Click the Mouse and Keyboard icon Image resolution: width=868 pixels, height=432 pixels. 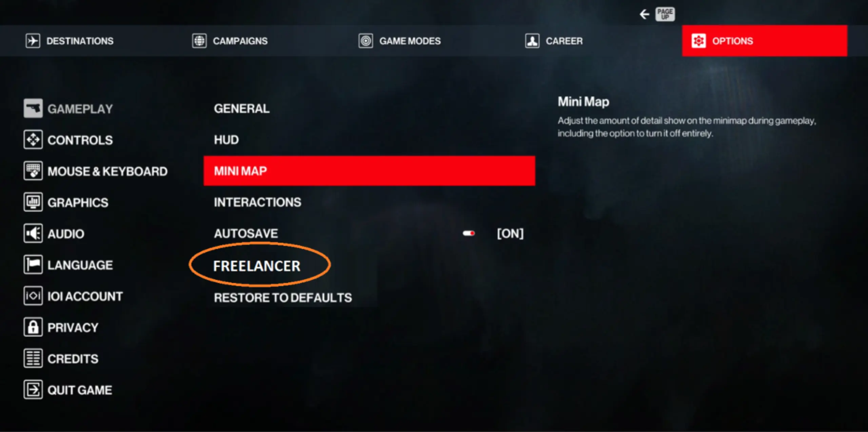click(x=32, y=171)
